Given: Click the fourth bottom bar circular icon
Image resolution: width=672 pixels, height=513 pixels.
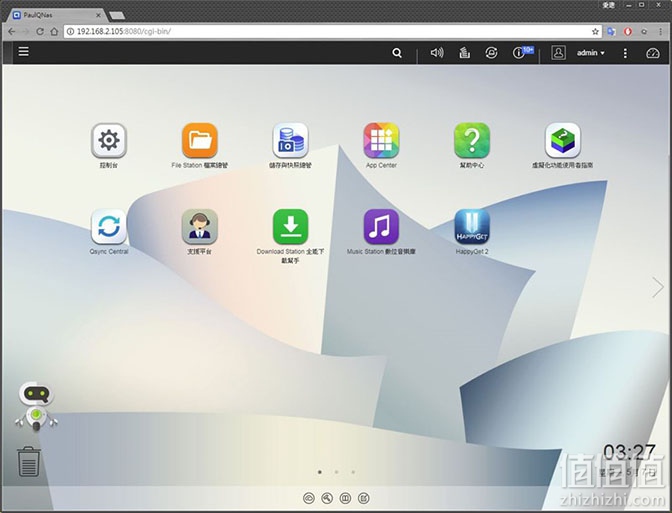Looking at the screenshot, I should (x=364, y=498).
